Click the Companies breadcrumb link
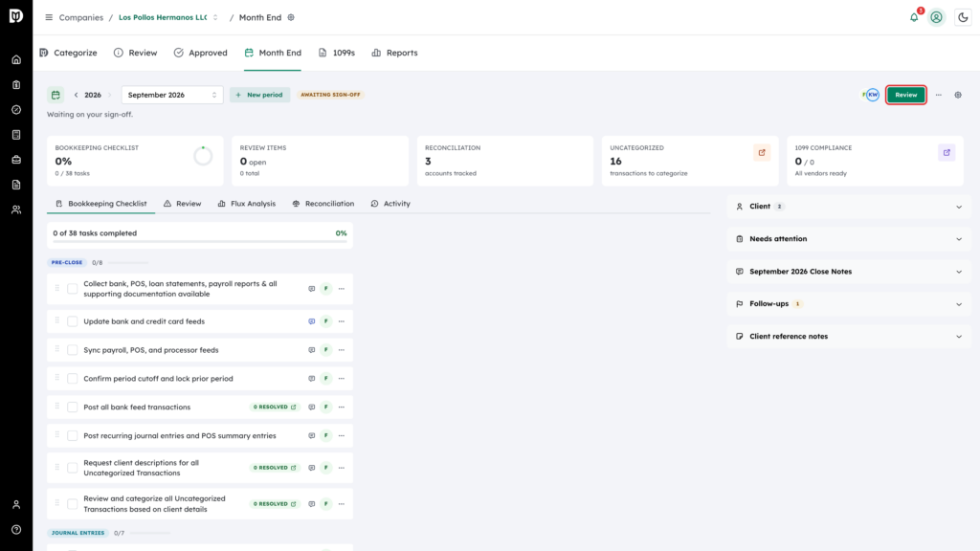This screenshot has width=980, height=551. (81, 17)
